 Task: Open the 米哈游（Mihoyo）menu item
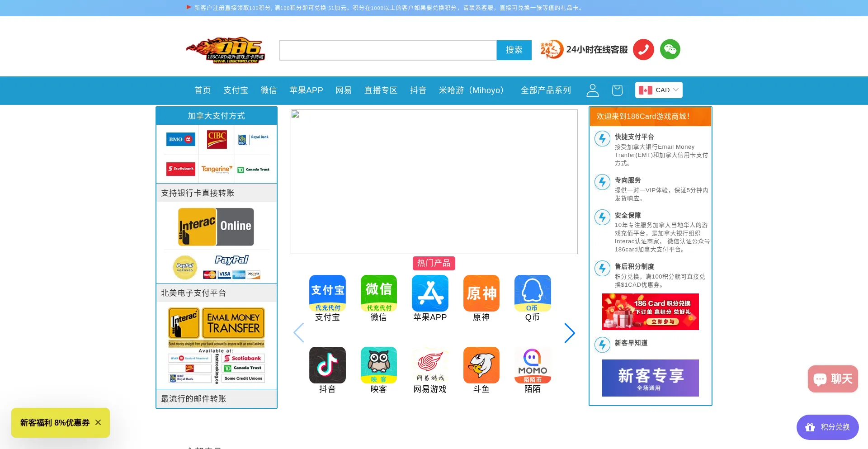[x=473, y=90]
